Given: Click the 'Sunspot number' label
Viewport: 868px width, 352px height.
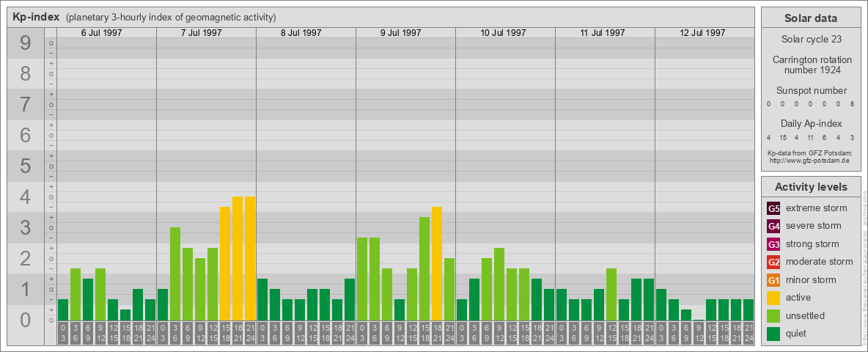Looking at the screenshot, I should pyautogui.click(x=812, y=91).
